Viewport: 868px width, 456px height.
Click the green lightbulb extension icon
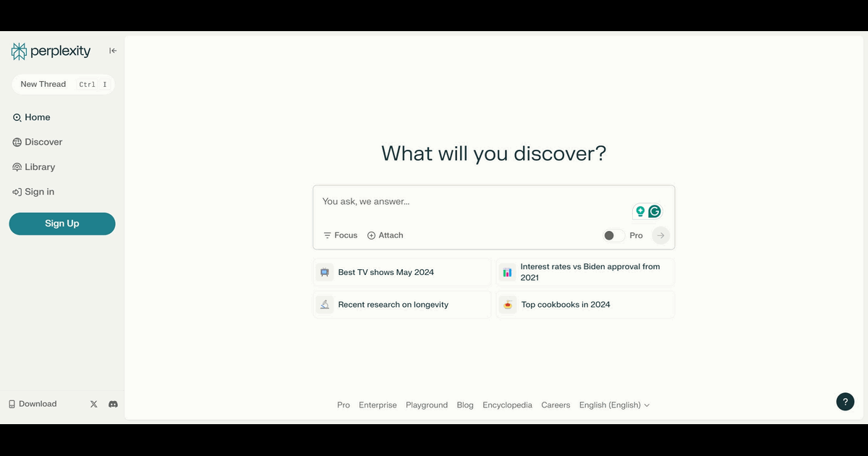[x=640, y=211]
